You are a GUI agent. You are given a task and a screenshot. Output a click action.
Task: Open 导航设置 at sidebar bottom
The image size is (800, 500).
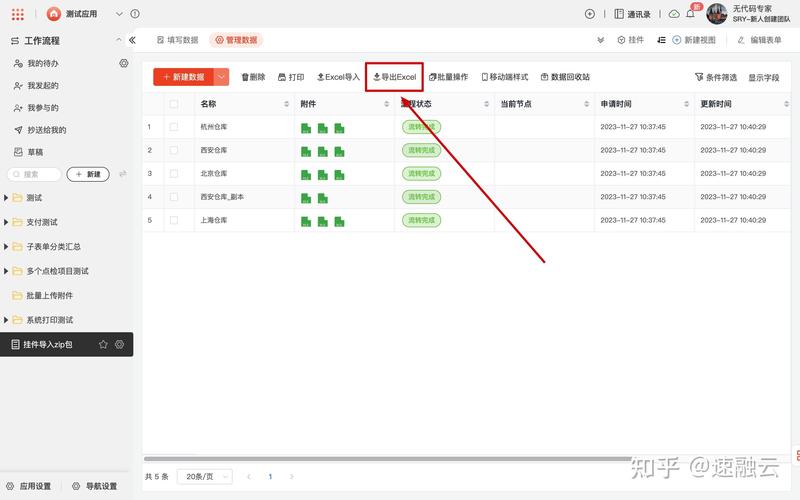coord(94,486)
